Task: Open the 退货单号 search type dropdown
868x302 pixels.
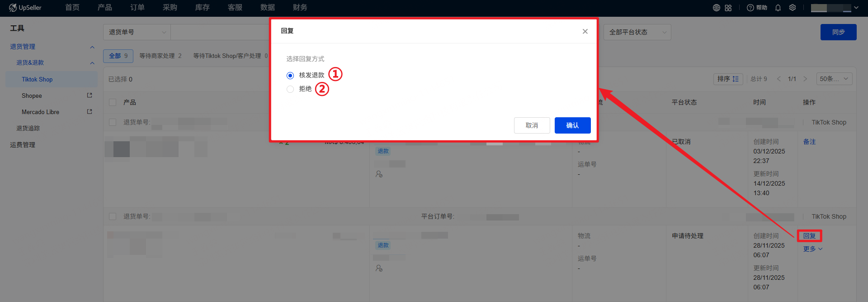Action: click(x=137, y=32)
